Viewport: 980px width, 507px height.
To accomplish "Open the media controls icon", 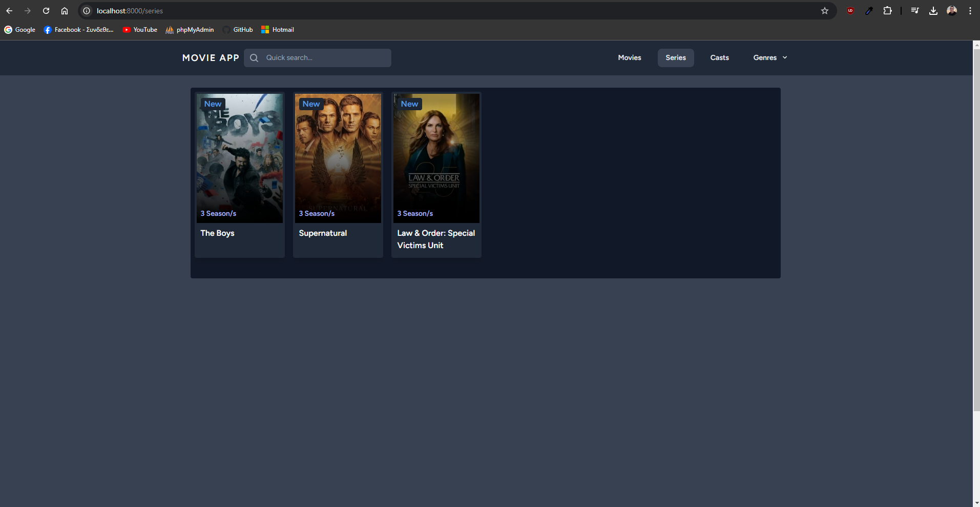I will tap(915, 11).
